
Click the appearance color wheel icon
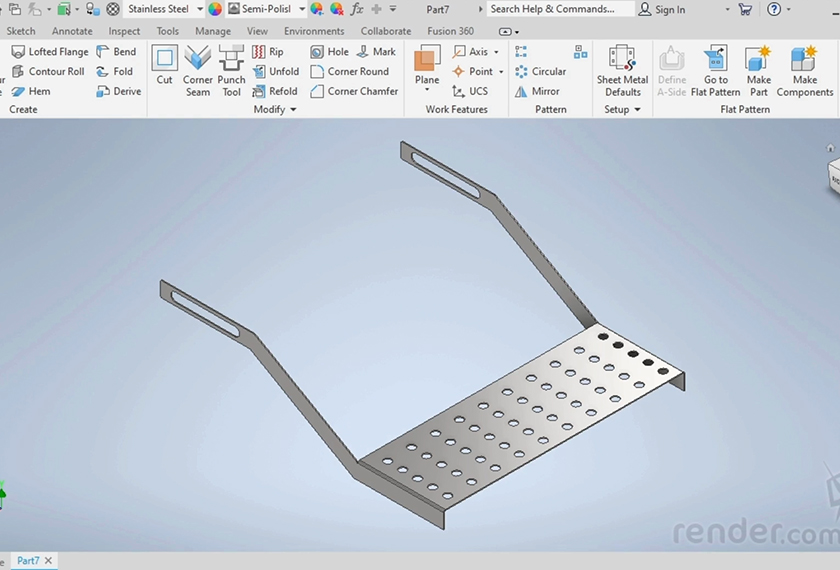[x=215, y=9]
